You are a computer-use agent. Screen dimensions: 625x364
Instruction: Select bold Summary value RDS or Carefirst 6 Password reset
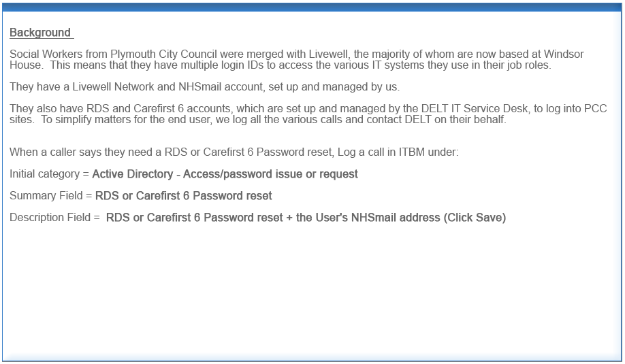(x=184, y=196)
